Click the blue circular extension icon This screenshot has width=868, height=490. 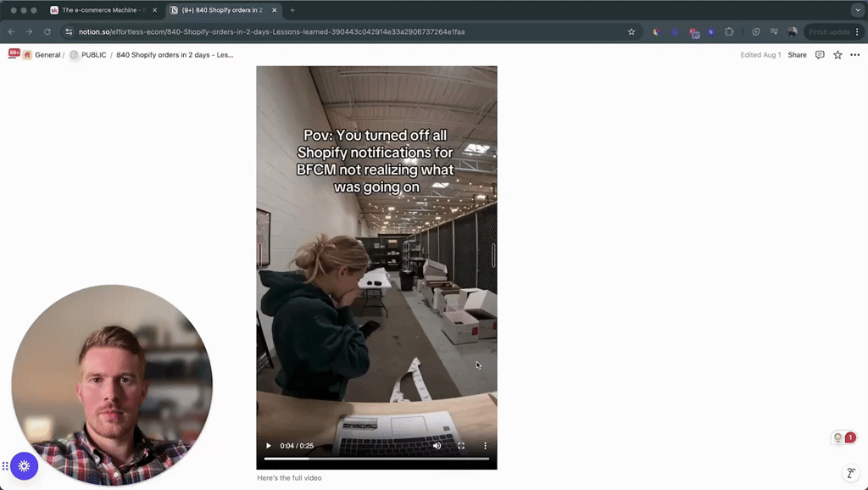click(x=675, y=32)
